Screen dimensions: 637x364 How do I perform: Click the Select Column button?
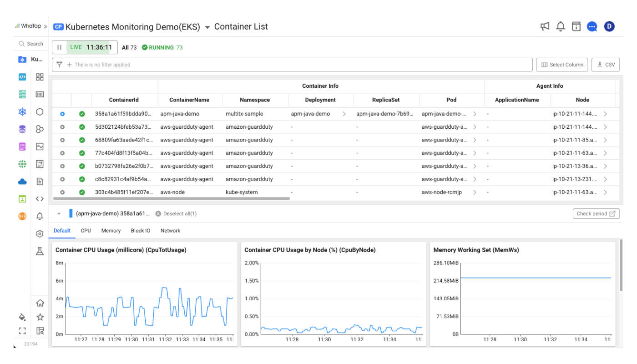point(562,65)
